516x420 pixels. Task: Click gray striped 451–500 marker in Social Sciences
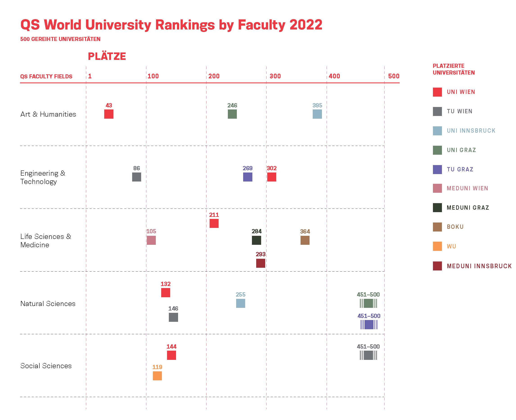(x=368, y=355)
